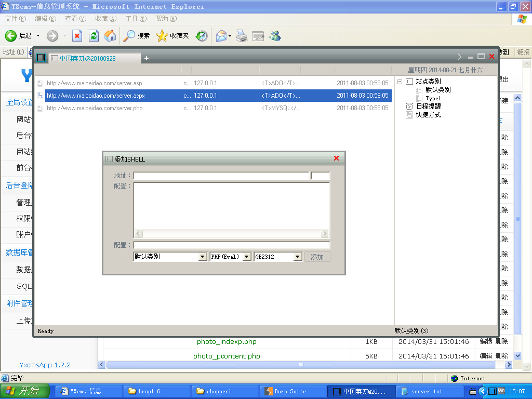The width and height of the screenshot is (532, 399).
Task: Click the Windows 开始 Start button
Action: point(24,391)
